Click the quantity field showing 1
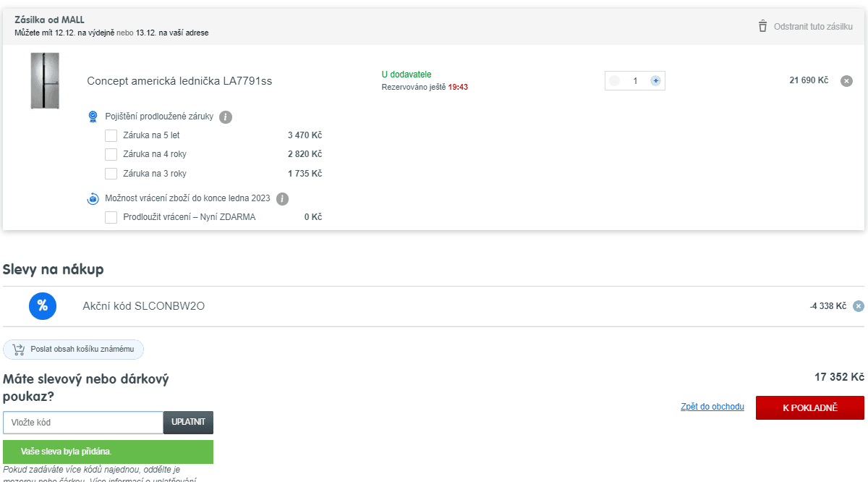The height and width of the screenshot is (482, 868). (x=635, y=81)
